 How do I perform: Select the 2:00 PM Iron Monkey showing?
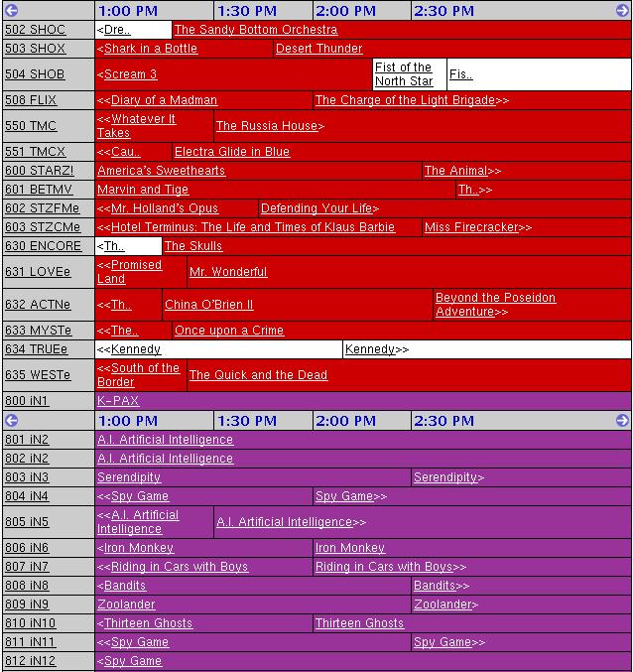350,547
